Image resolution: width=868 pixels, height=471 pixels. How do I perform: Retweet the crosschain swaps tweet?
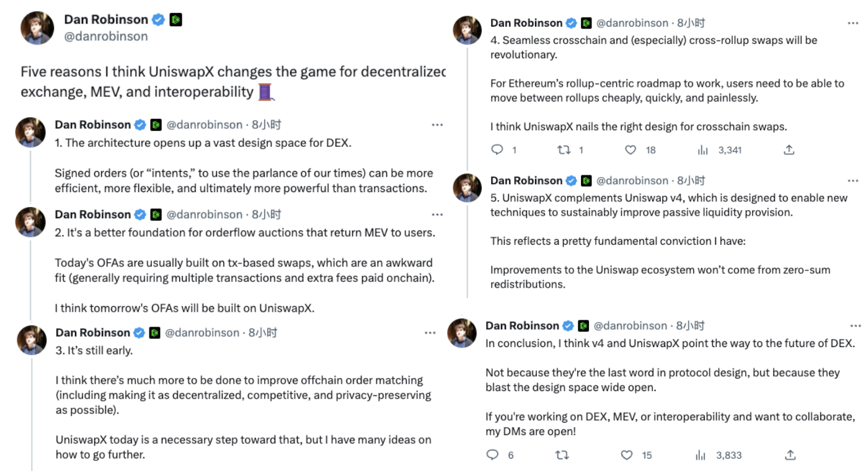(x=564, y=150)
